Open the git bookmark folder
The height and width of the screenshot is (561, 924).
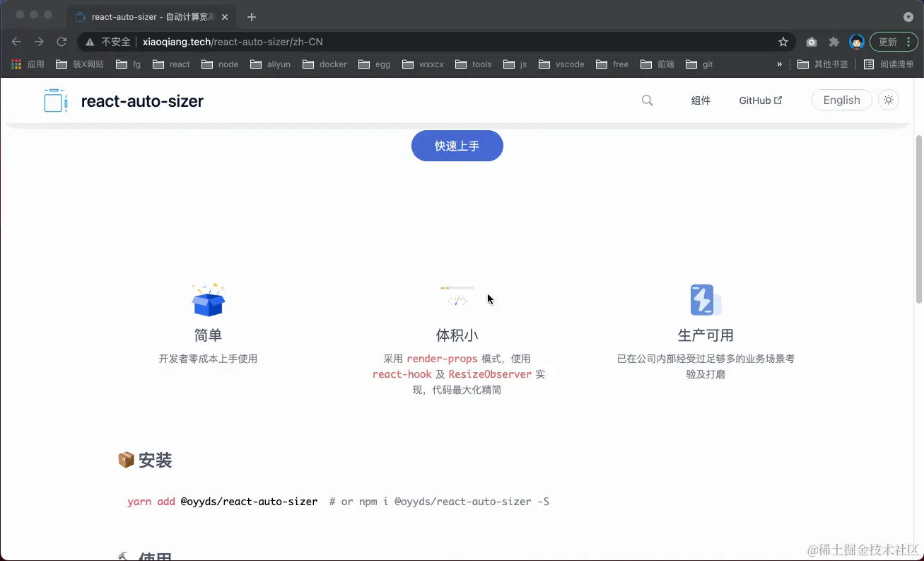[x=700, y=64]
